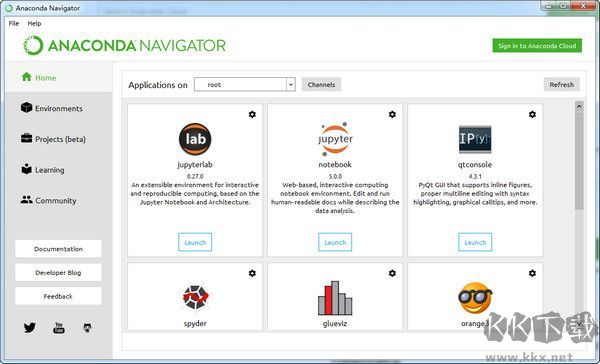Open the Twitter icon in the sidebar

tap(29, 328)
